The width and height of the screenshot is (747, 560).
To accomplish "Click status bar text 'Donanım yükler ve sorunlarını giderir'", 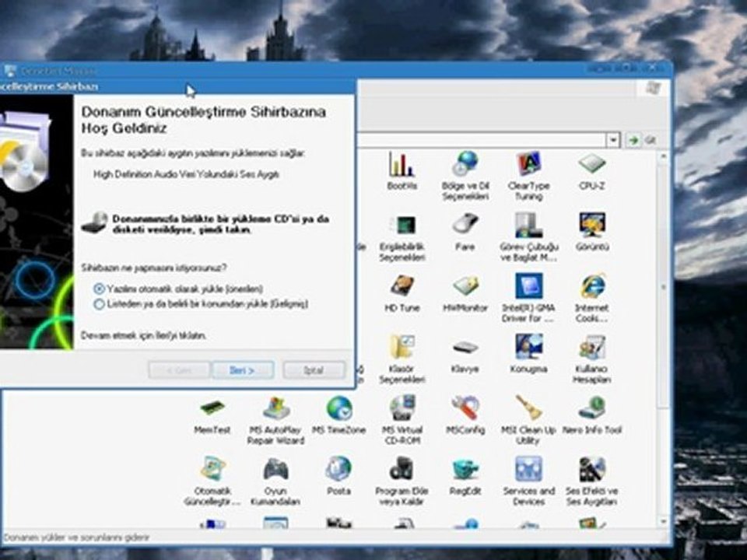I will (x=76, y=537).
